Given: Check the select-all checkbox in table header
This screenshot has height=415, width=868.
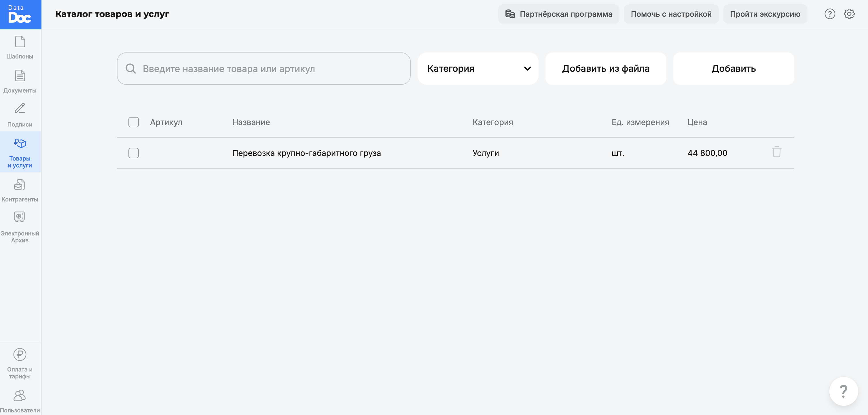Looking at the screenshot, I should pos(133,122).
